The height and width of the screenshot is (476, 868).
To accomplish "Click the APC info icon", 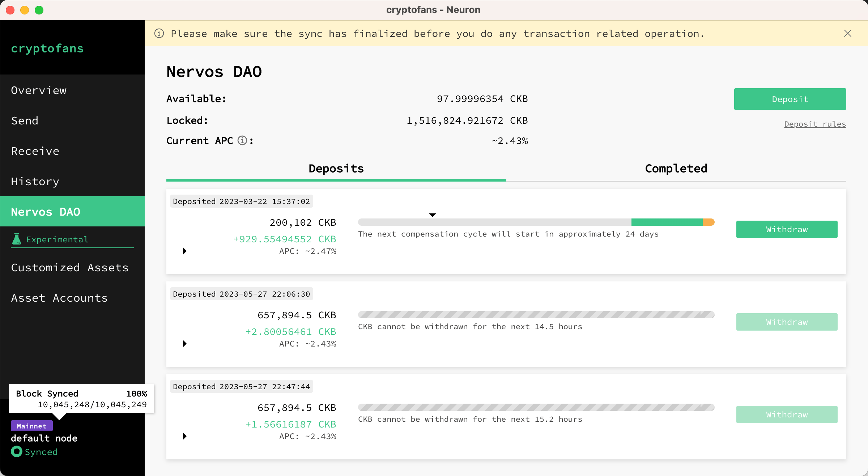I will (x=242, y=140).
